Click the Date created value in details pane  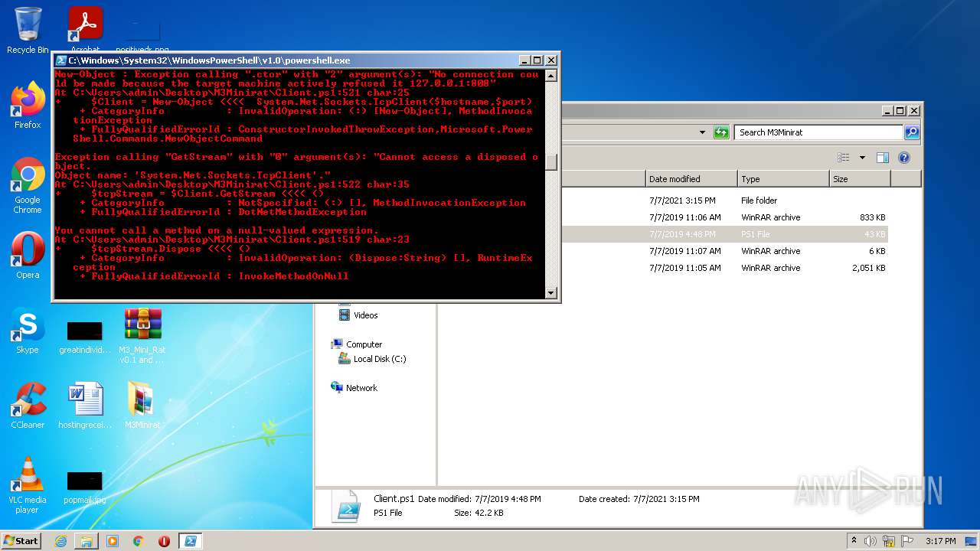coord(666,499)
